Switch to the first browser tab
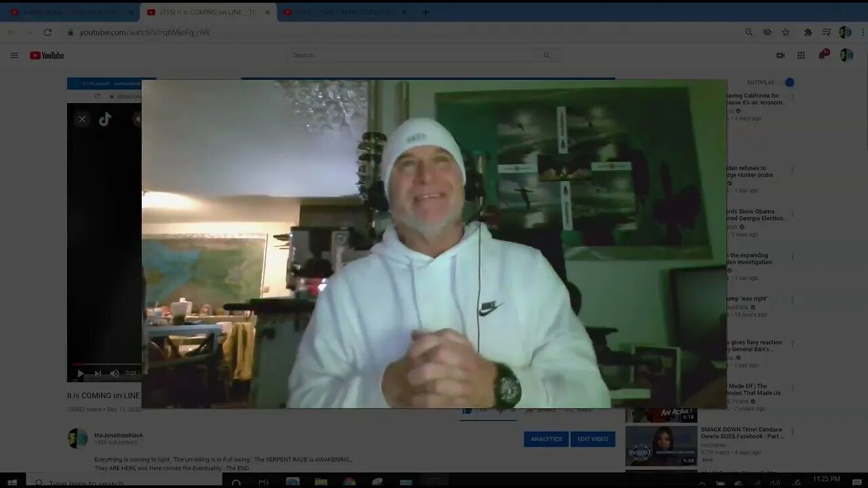The image size is (868, 488). 71,12
